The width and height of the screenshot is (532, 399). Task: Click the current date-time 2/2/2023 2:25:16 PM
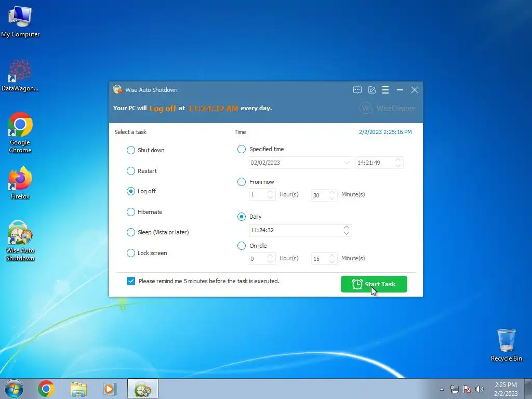click(385, 132)
